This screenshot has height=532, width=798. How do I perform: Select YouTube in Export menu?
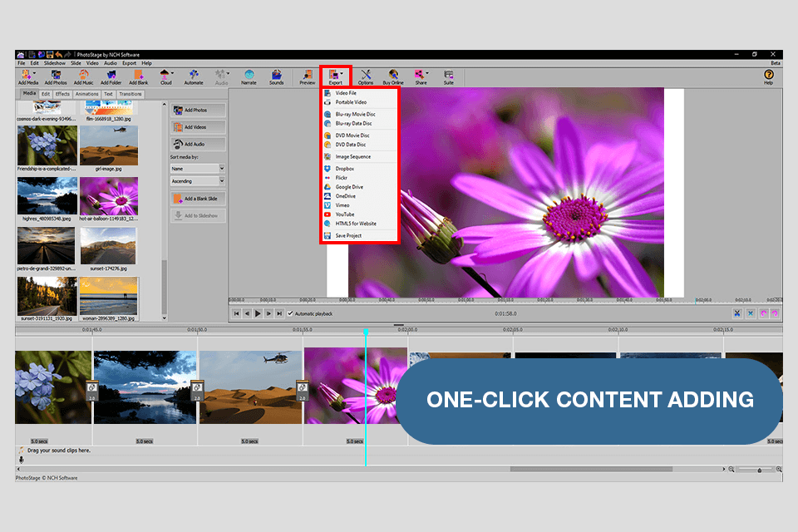[359, 214]
